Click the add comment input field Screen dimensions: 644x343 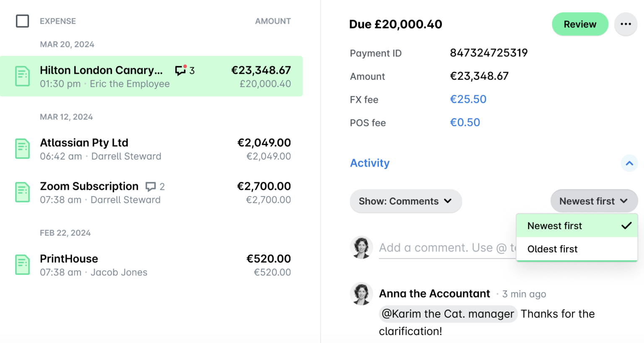(x=444, y=247)
